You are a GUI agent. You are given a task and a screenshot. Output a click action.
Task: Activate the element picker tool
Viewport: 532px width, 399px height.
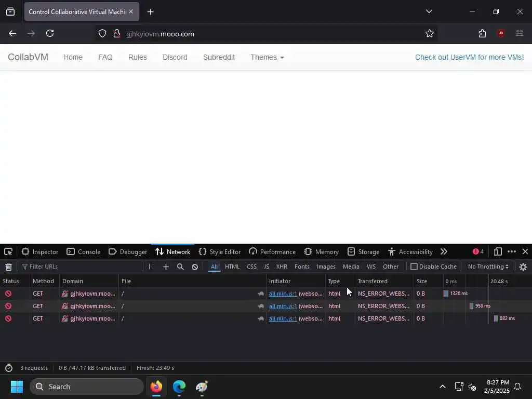(x=8, y=252)
